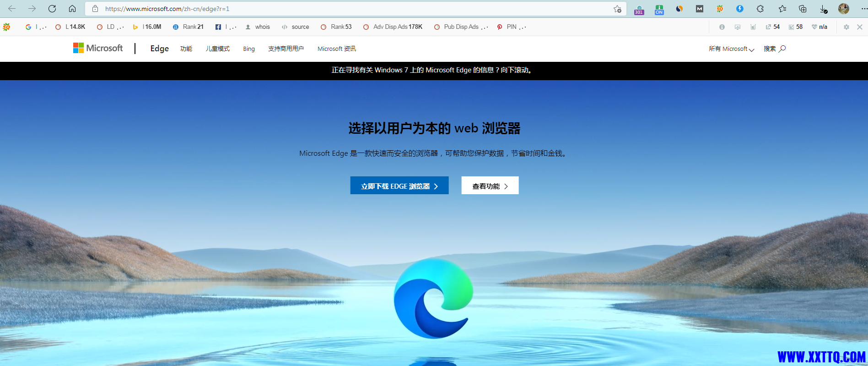Add this page to favorites
Screen dimensions: 868x366
pyautogui.click(x=617, y=9)
